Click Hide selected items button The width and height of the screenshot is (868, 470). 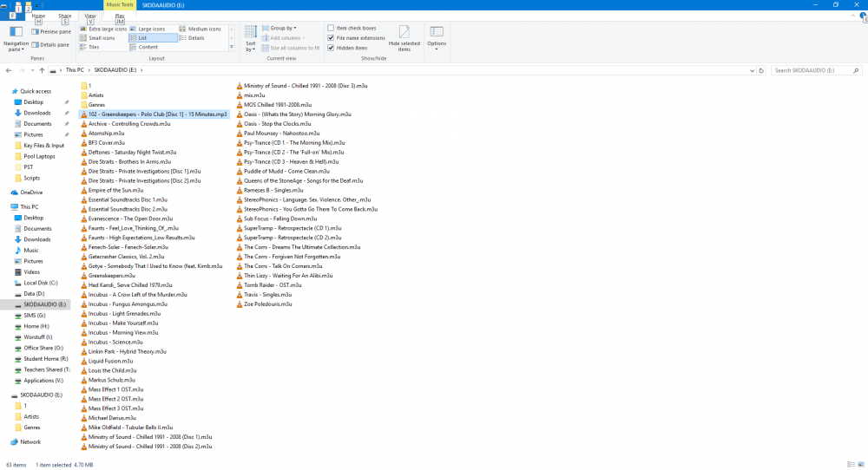tap(404, 39)
